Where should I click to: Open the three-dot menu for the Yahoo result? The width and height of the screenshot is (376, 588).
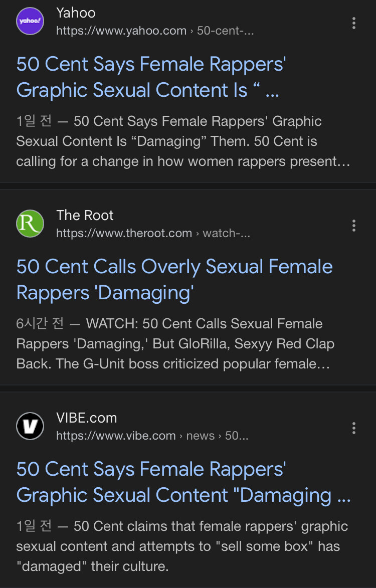point(354,23)
